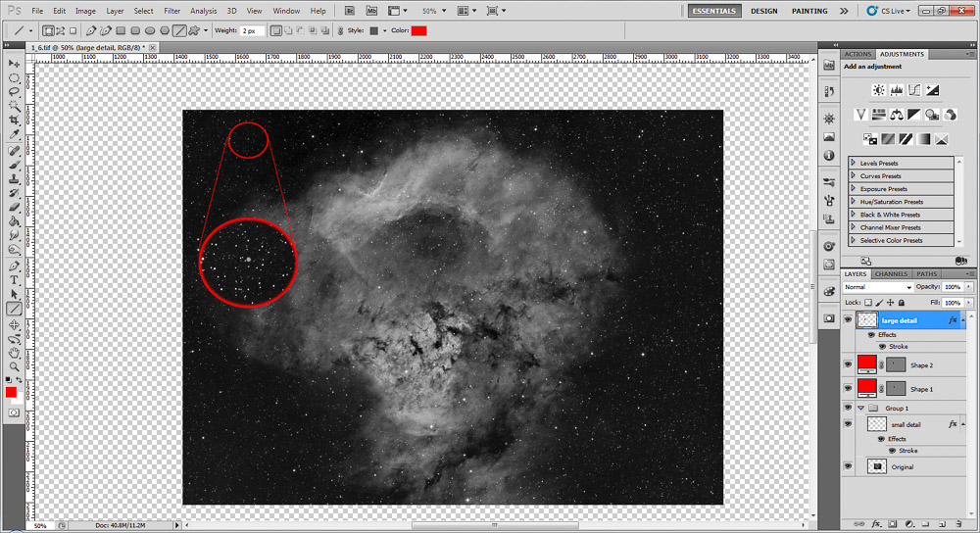Click the Style swatch in options bar

pyautogui.click(x=373, y=30)
